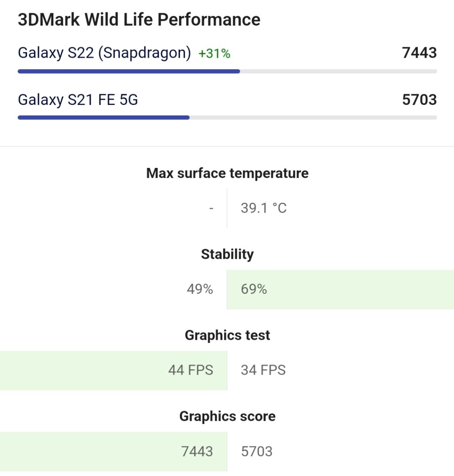The height and width of the screenshot is (476, 454).
Task: Click the 3DMark Wild Life Performance heading
Action: pyautogui.click(x=139, y=20)
